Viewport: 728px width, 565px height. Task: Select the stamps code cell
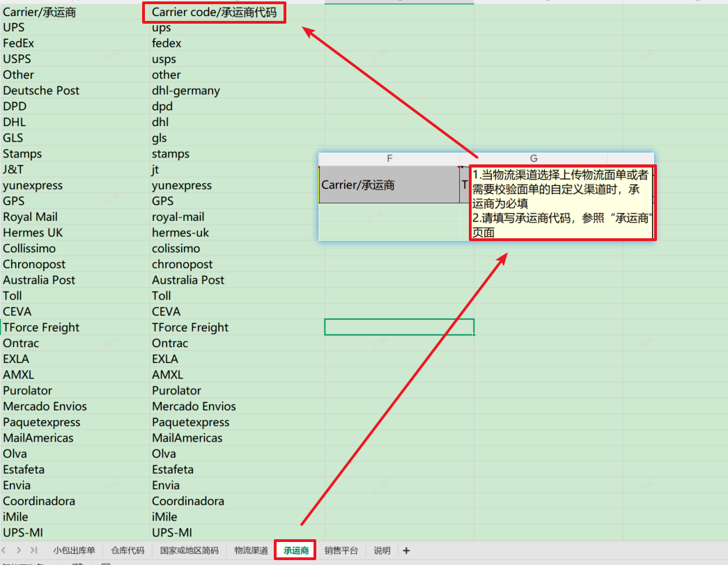pos(237,154)
